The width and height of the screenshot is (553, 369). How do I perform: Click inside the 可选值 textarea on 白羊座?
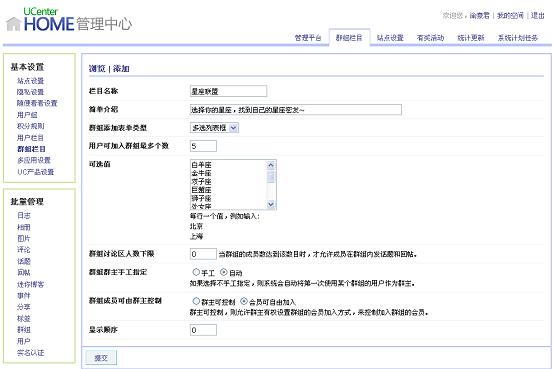201,165
